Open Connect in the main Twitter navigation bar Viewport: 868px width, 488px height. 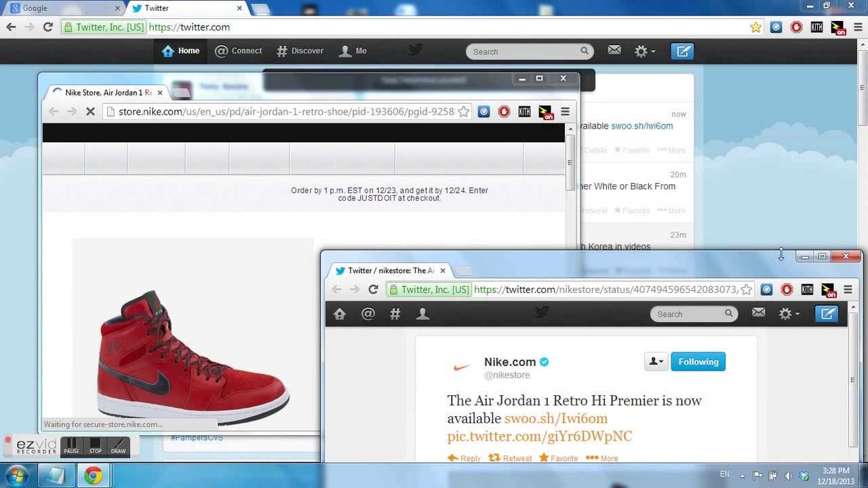click(x=238, y=51)
